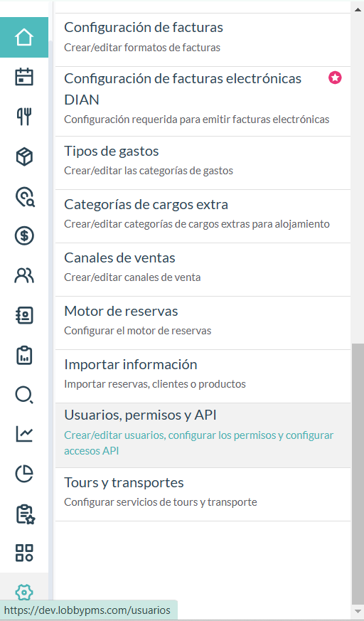Open Tipos de gastos settings
The image size is (364, 621).
(203, 163)
